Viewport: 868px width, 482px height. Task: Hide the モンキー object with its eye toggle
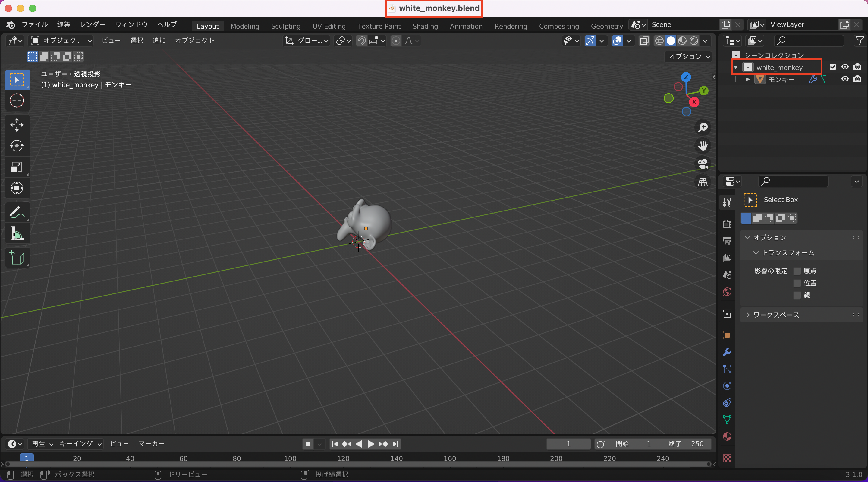pos(845,79)
